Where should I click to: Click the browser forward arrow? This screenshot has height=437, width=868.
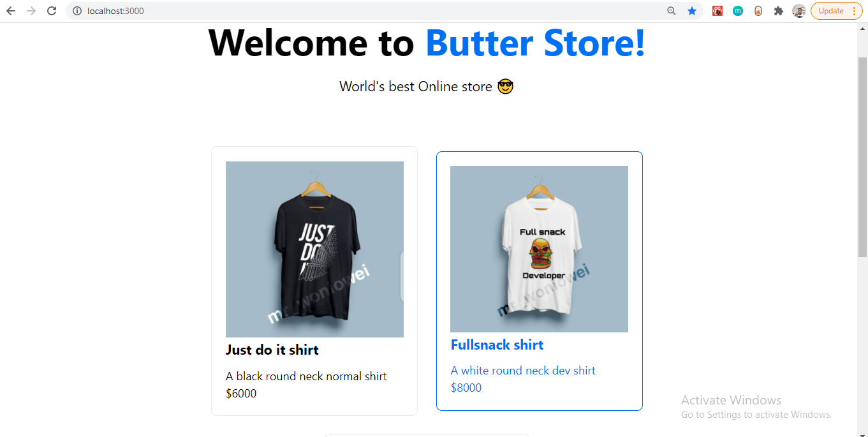click(31, 11)
